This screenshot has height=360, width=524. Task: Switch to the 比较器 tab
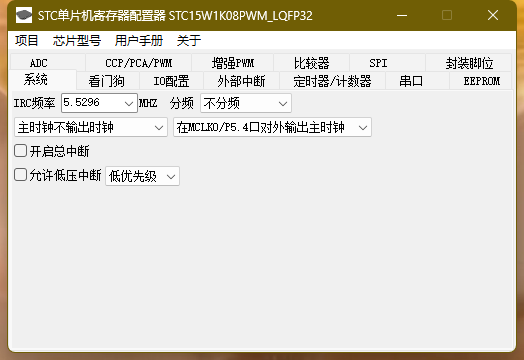pos(311,63)
